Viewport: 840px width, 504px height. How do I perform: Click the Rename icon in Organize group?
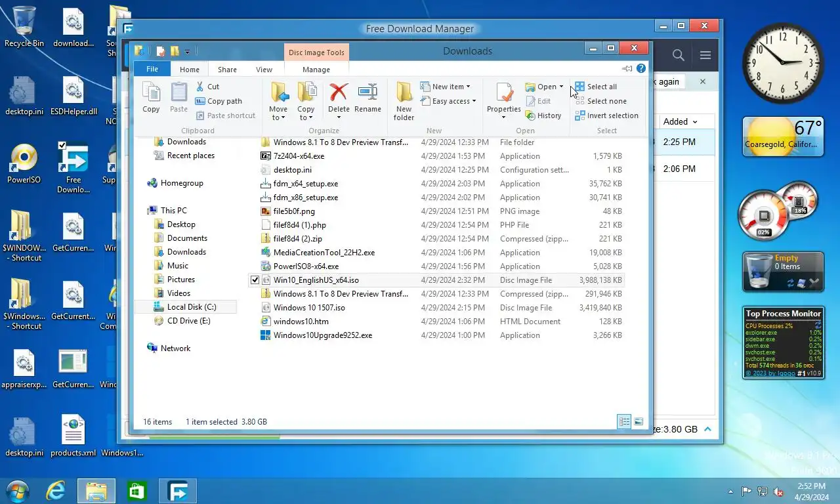point(367,98)
